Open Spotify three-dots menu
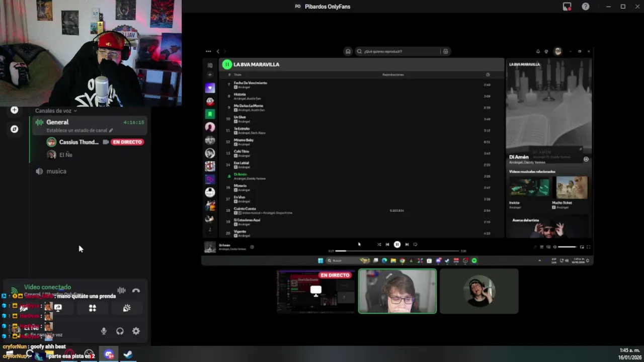The image size is (644, 362). [208, 51]
